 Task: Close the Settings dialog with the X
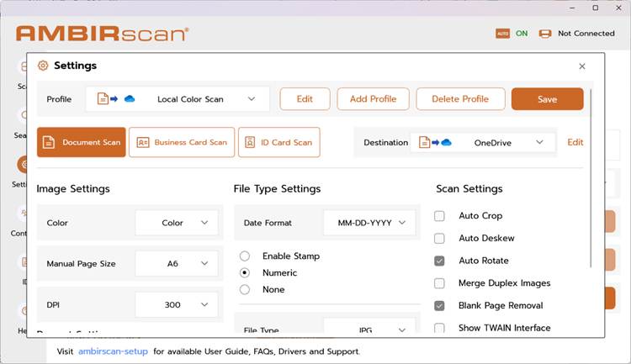(x=582, y=66)
